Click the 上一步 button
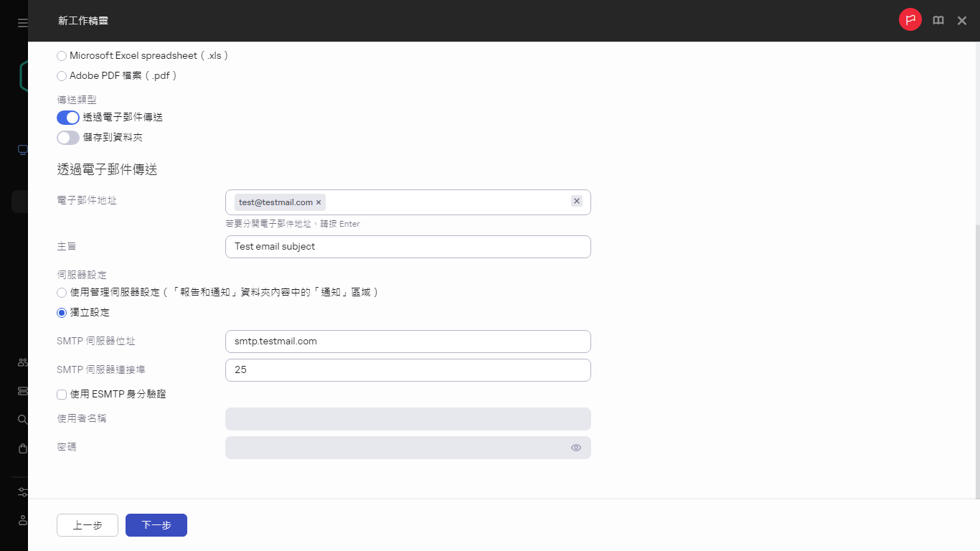The image size is (980, 551). click(x=87, y=524)
